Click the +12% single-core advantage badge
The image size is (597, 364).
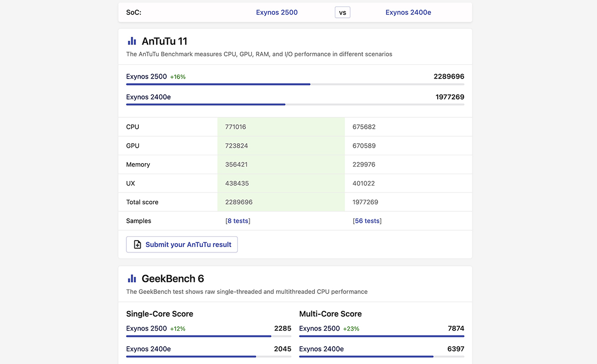pos(178,329)
